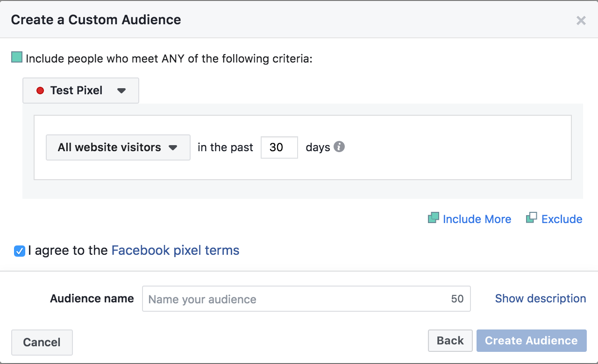Image resolution: width=598 pixels, height=364 pixels.
Task: Click the Cancel button
Action: pyautogui.click(x=42, y=342)
